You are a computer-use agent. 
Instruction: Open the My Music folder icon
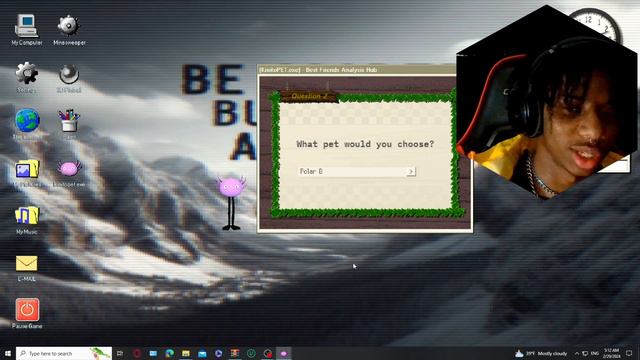27,220
